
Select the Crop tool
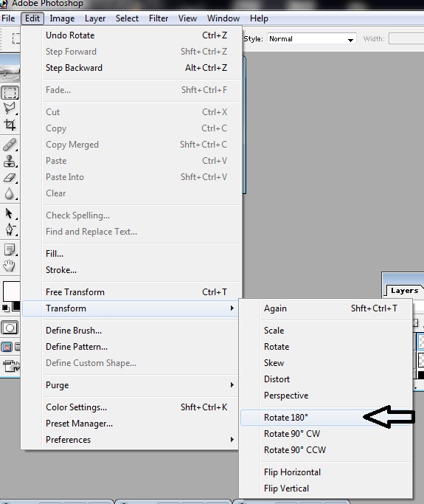click(x=10, y=125)
